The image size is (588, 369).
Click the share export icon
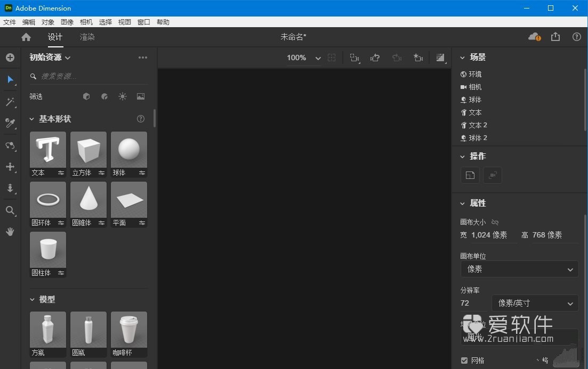555,37
